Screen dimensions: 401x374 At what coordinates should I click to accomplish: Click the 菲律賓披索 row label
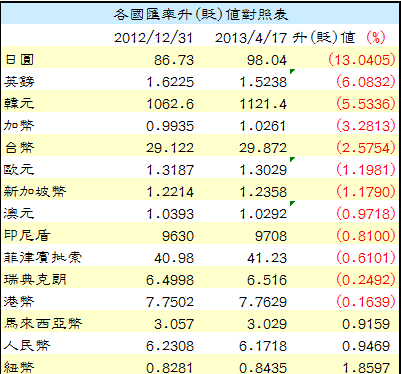click(43, 258)
